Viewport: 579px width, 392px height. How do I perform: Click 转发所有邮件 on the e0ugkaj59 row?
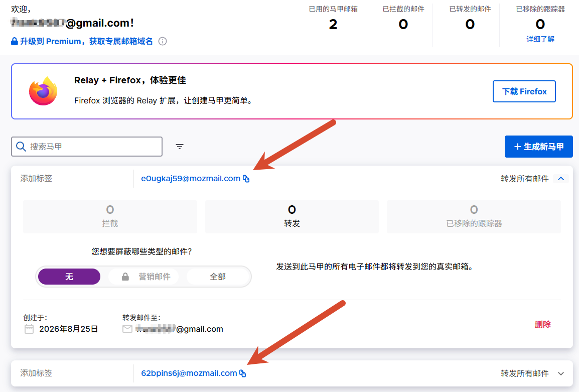[524, 179]
